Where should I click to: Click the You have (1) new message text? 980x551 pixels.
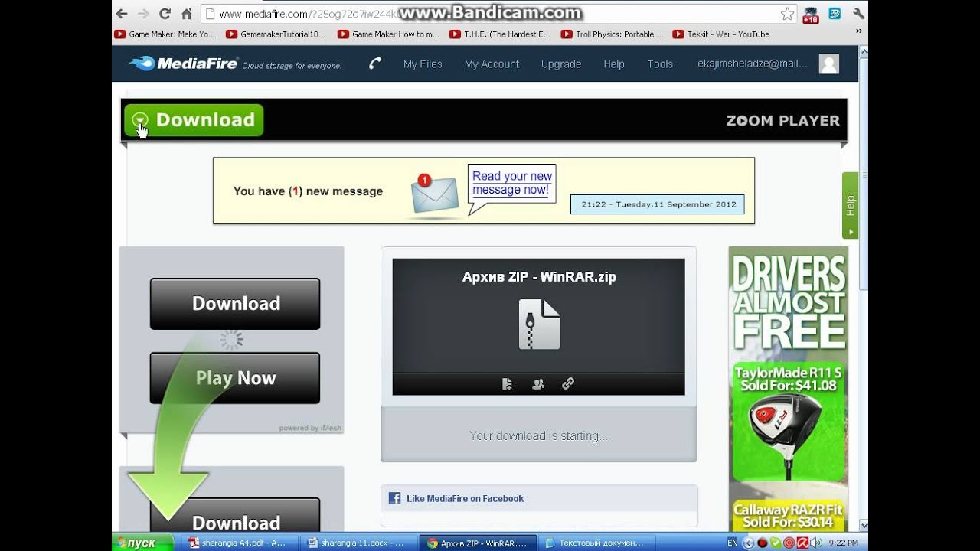(308, 191)
